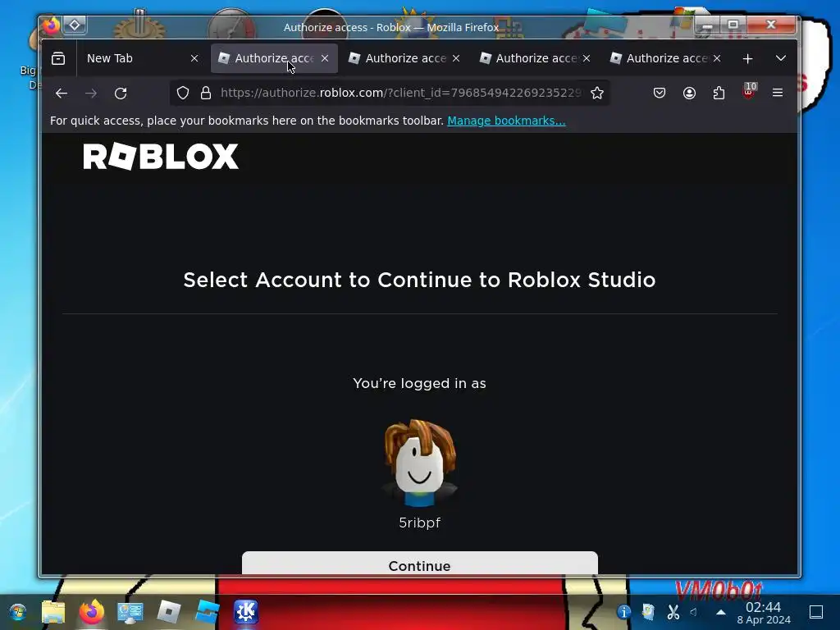Launch Roblox Studio from taskbar
Viewport: 840px width, 630px height.
(x=207, y=612)
